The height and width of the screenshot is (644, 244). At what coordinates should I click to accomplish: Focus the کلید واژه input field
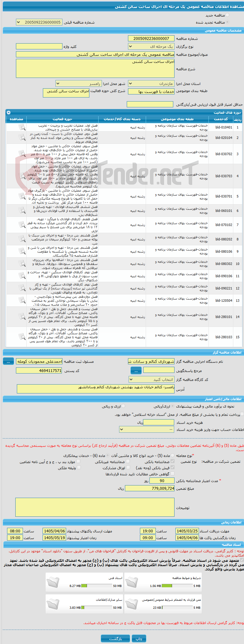pos(39,46)
